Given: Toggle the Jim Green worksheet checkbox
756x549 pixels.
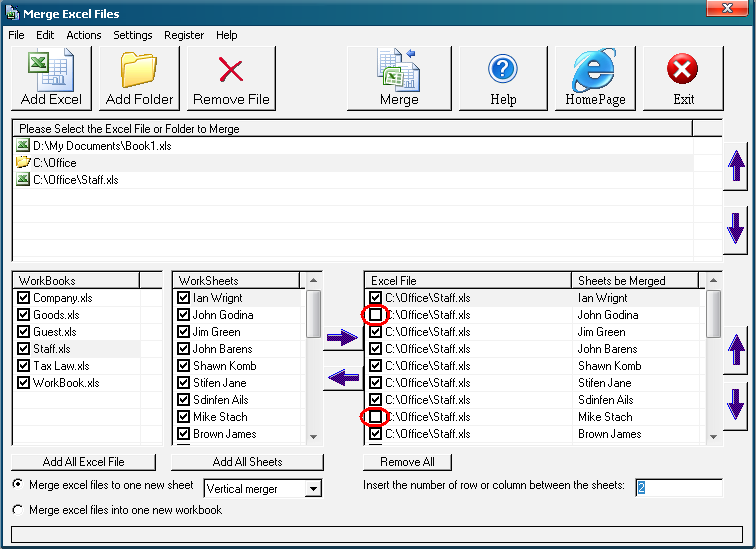Looking at the screenshot, I should [184, 332].
